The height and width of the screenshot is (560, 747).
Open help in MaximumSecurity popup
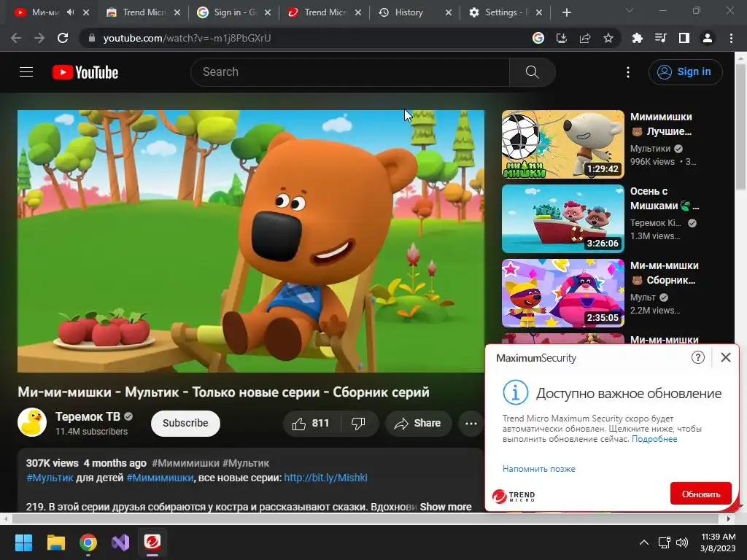[698, 357]
